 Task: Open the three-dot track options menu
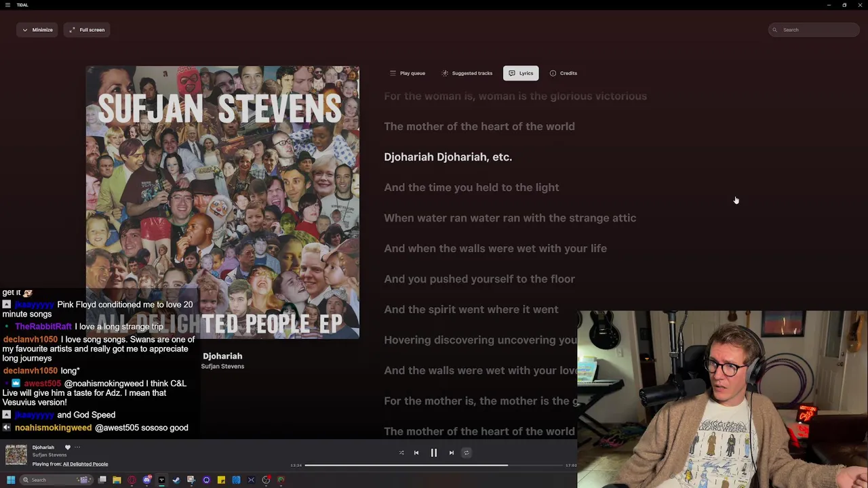coord(77,447)
